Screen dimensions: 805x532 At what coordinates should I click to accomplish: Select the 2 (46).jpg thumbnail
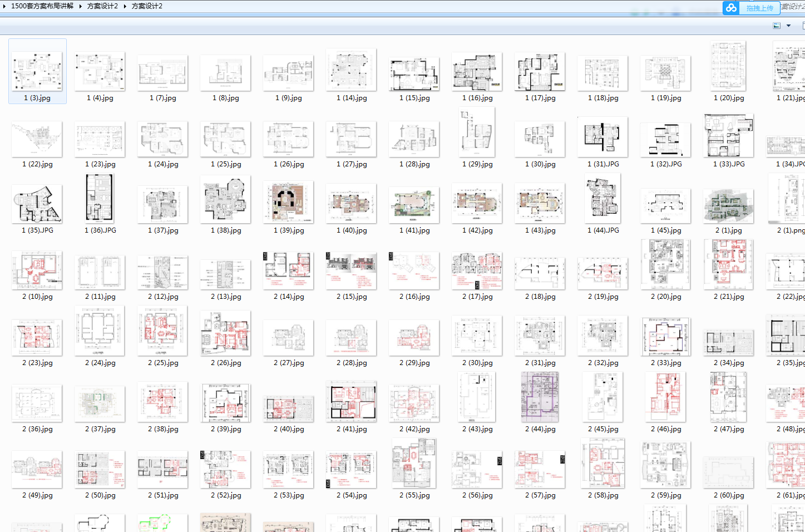pos(666,397)
